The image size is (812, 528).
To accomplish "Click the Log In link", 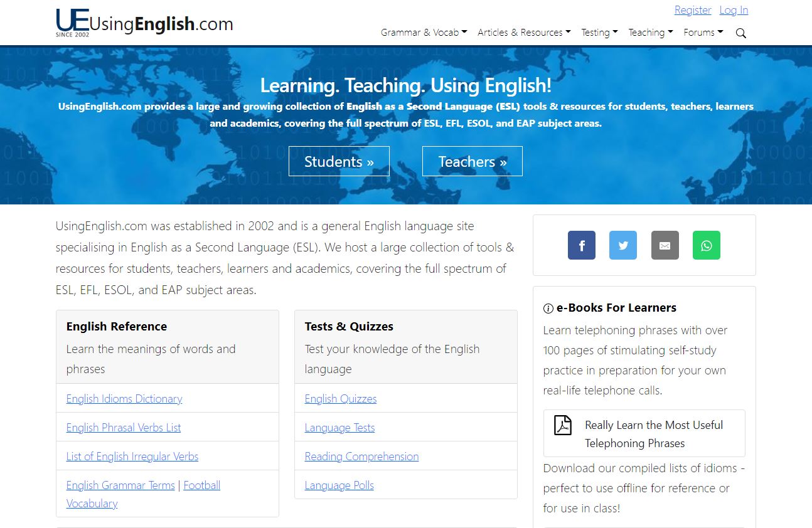I will tap(734, 10).
